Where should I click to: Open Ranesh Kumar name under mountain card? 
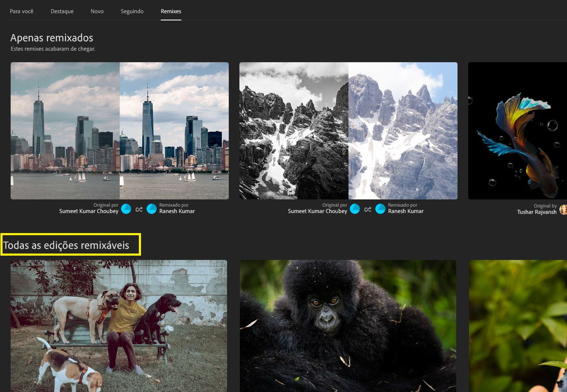(406, 211)
